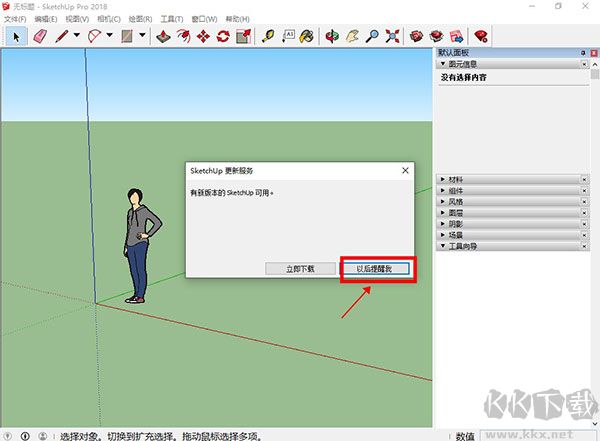Open the 3D Warehouse
The height and width of the screenshot is (441, 600).
click(417, 36)
